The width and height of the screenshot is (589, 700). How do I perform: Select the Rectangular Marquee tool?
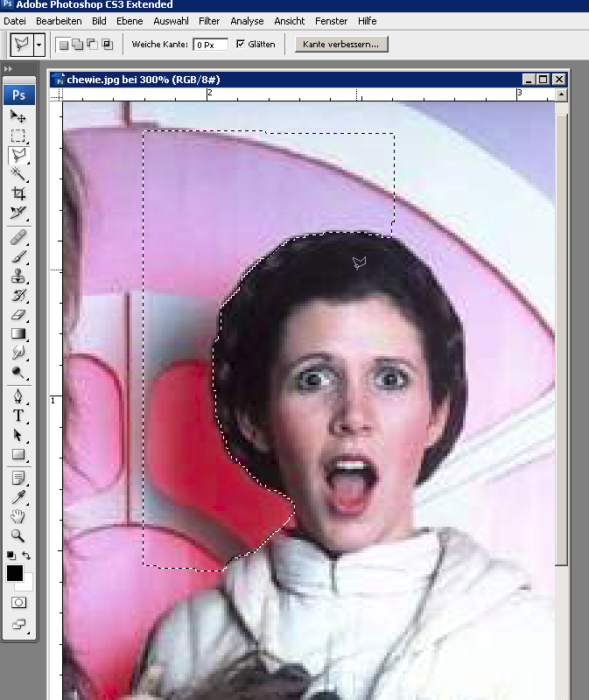tap(18, 136)
